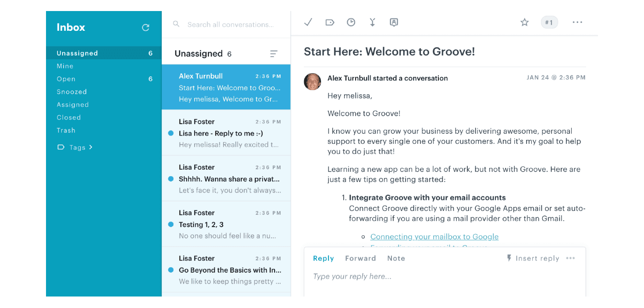The image size is (644, 308).
Task: Click the #1 conversation number badge
Action: (549, 22)
